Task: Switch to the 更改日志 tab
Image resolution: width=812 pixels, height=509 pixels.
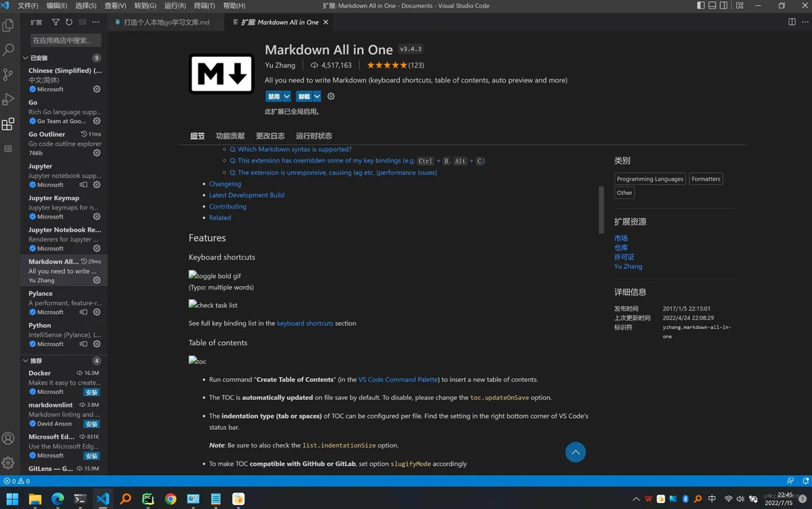Action: 270,136
